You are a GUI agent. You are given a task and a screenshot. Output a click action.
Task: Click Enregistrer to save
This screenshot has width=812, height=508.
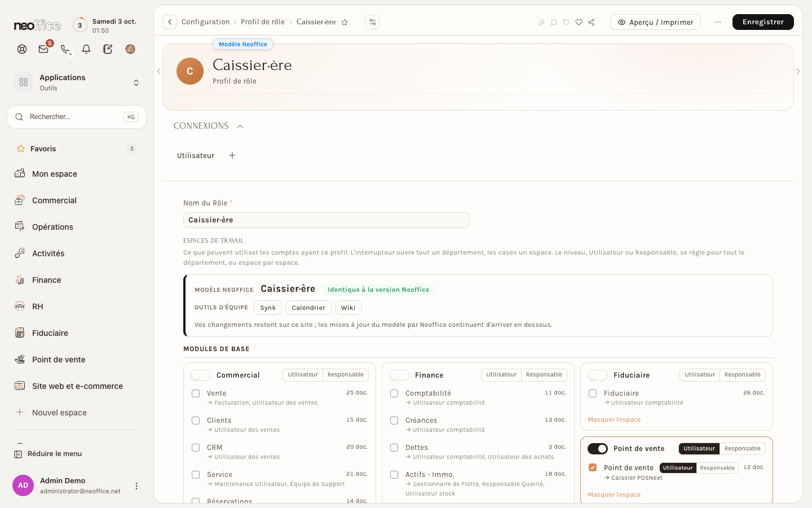763,22
